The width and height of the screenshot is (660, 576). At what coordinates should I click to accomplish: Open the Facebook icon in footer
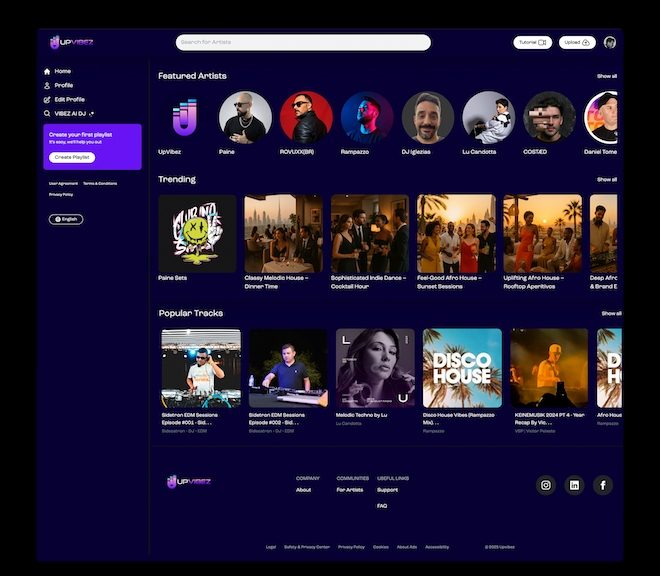603,485
